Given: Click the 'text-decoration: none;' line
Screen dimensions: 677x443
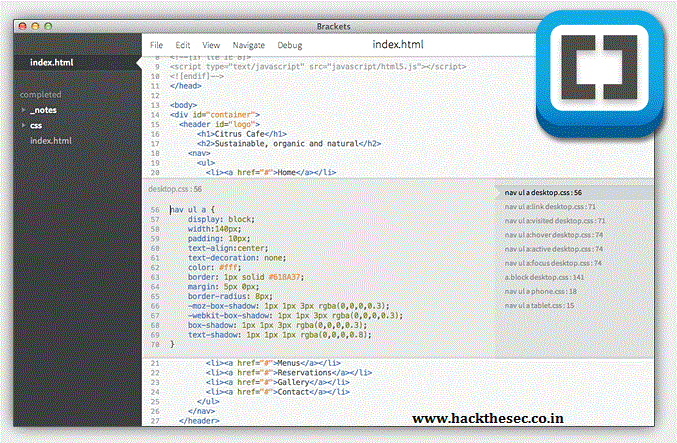Looking at the screenshot, I should coord(237,258).
